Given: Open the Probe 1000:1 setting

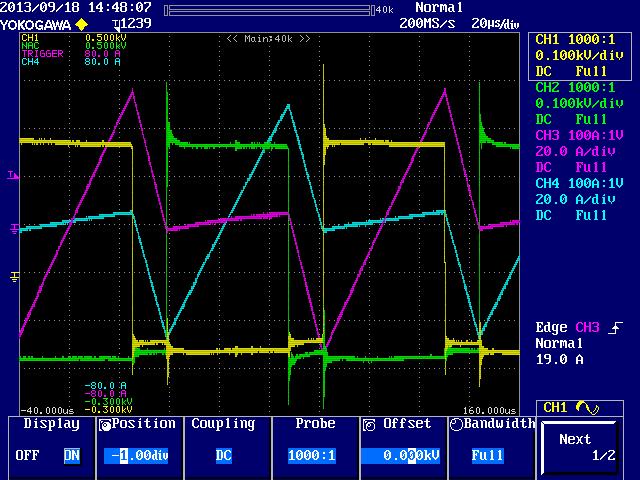Looking at the screenshot, I should pyautogui.click(x=312, y=455).
